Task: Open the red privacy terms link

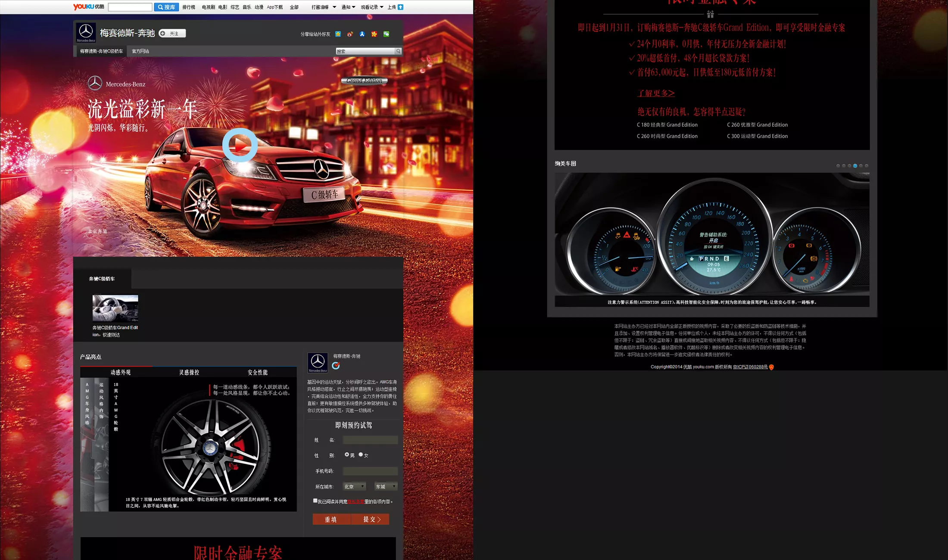Action: [x=356, y=501]
